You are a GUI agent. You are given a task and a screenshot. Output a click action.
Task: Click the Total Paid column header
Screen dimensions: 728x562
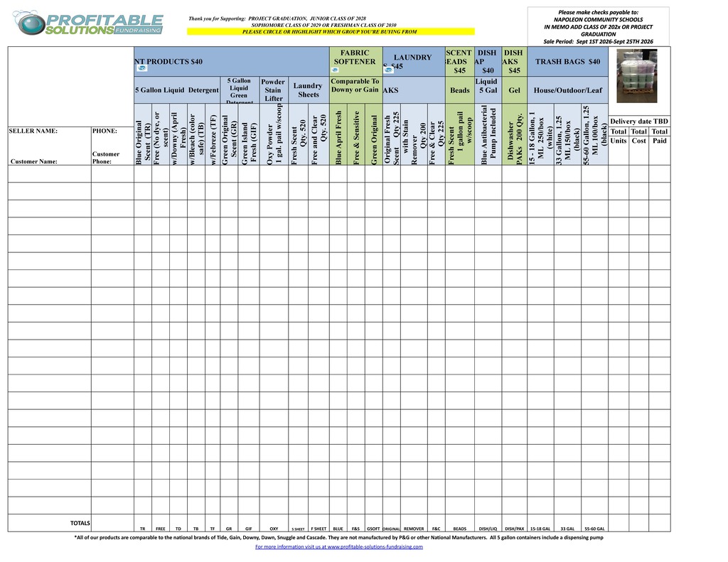660,136
